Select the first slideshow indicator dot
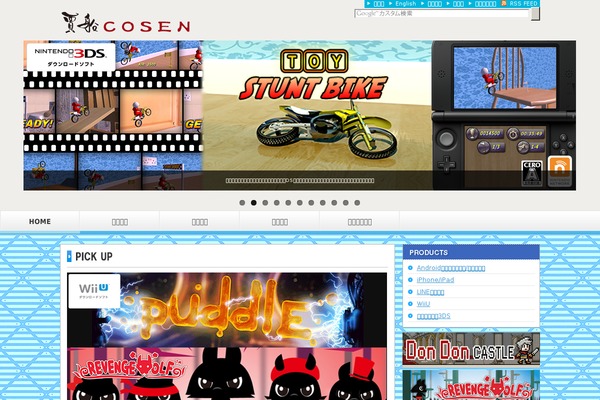Screen dimensions: 600x400 [242, 202]
